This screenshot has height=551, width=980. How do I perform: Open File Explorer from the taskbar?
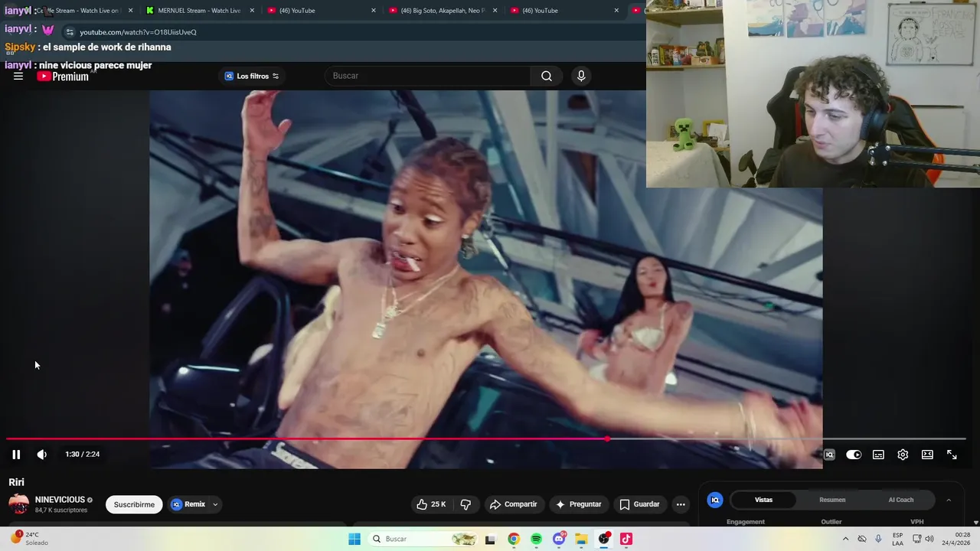[581, 539]
